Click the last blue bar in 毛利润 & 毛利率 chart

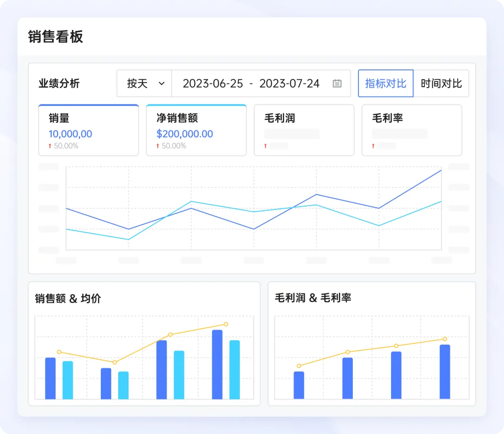(x=445, y=372)
